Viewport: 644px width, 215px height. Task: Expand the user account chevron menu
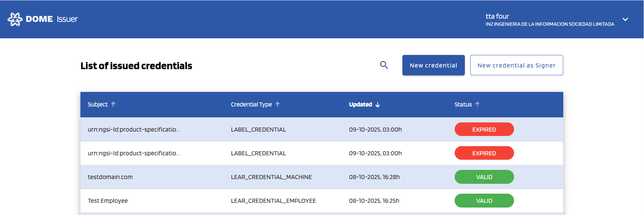pyautogui.click(x=625, y=19)
